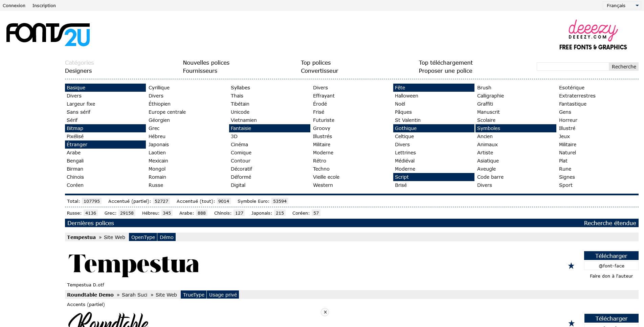Image resolution: width=644 pixels, height=327 pixels.
Task: Select the Futuriste category
Action: pyautogui.click(x=324, y=120)
